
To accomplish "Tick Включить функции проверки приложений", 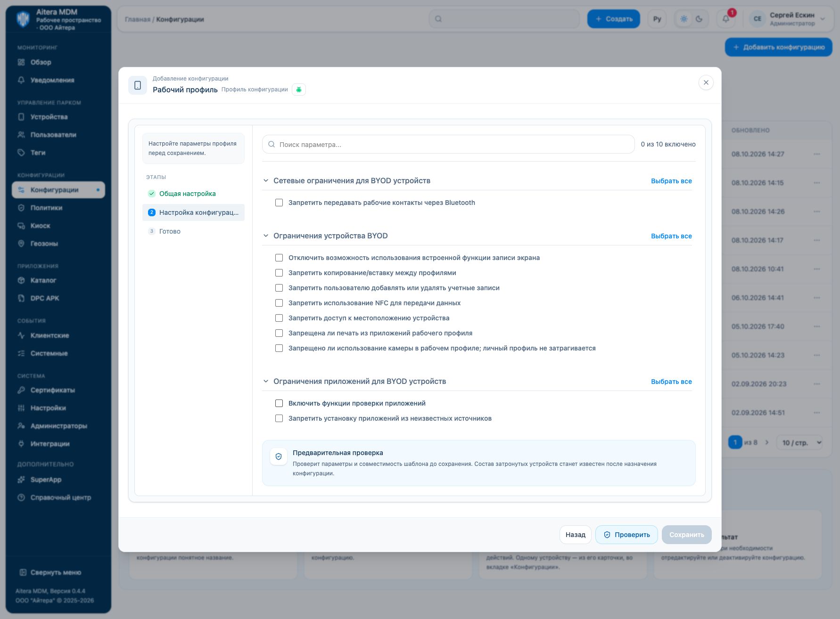I will click(x=279, y=403).
